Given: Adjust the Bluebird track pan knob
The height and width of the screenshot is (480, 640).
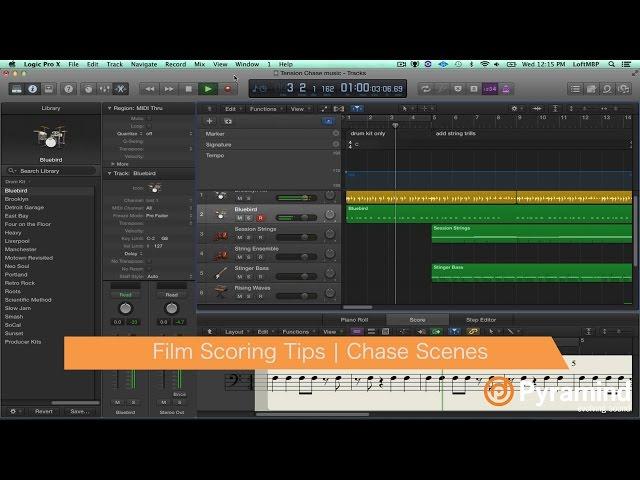Looking at the screenshot, I should (330, 215).
